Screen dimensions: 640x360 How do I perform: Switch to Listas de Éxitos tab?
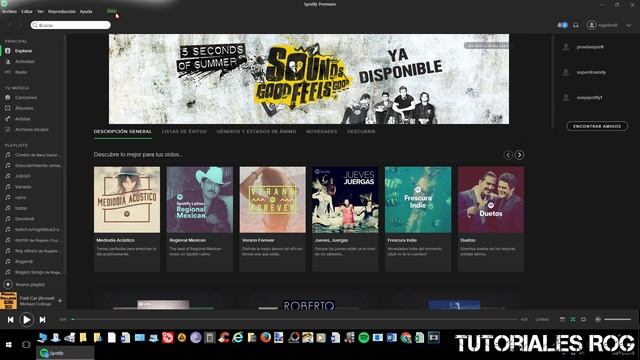pyautogui.click(x=184, y=131)
